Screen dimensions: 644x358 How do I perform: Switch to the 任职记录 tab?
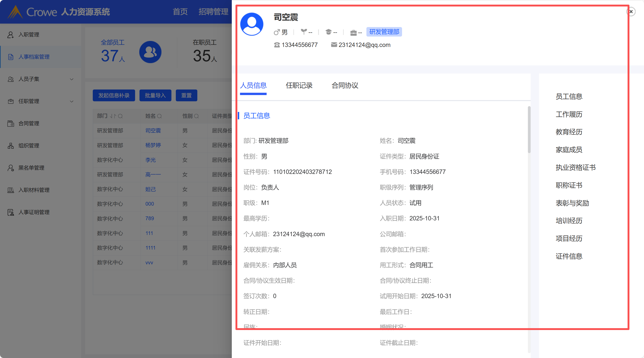pyautogui.click(x=299, y=86)
